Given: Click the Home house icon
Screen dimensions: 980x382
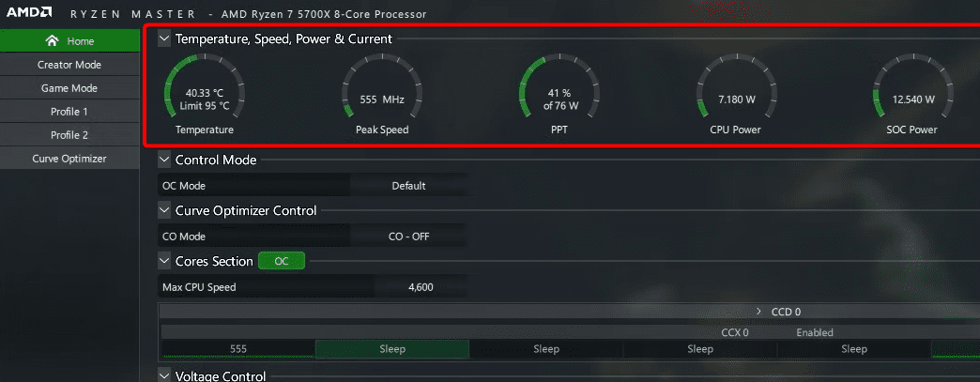Looking at the screenshot, I should [x=53, y=40].
